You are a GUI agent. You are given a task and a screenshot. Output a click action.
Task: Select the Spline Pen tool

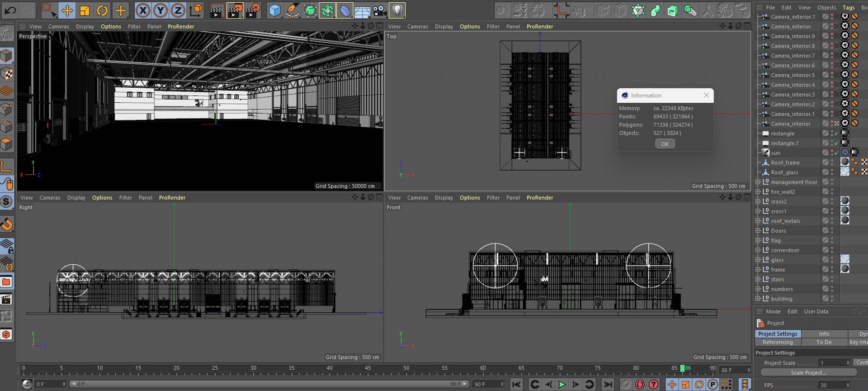[x=292, y=10]
